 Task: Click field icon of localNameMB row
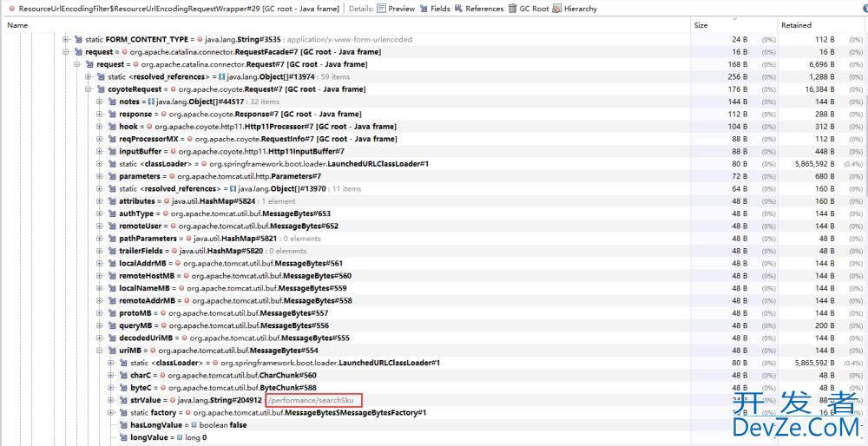(x=112, y=288)
